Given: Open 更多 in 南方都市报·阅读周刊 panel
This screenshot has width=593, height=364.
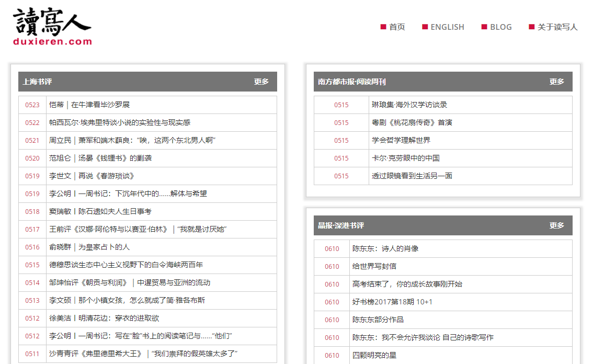Looking at the screenshot, I should point(556,82).
